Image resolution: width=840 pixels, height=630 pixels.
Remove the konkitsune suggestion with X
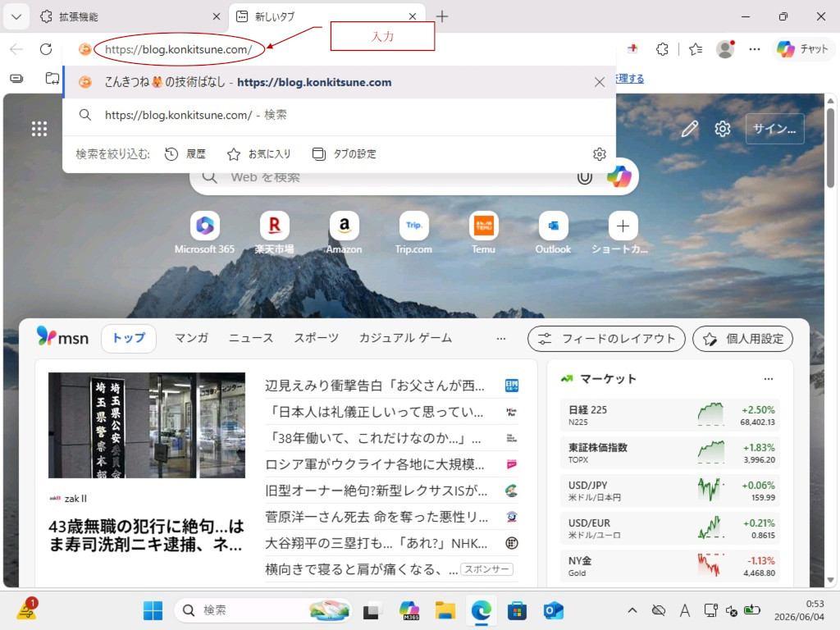600,82
